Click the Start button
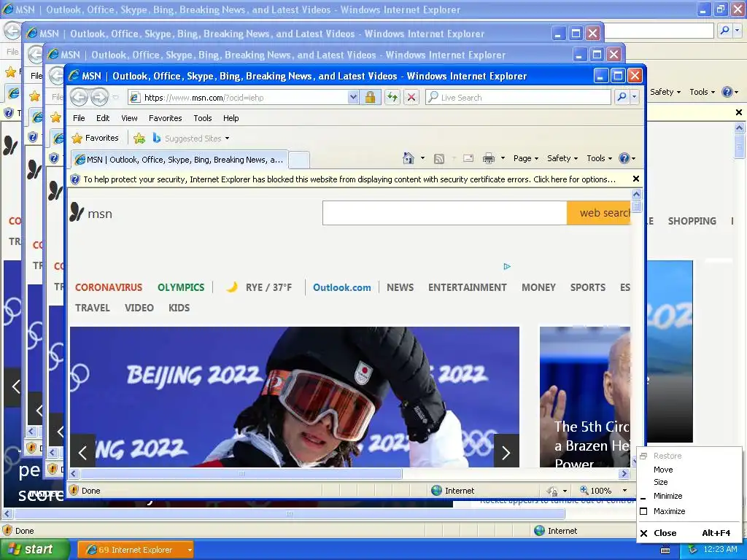Viewport: 747px width, 560px height. pos(34,550)
